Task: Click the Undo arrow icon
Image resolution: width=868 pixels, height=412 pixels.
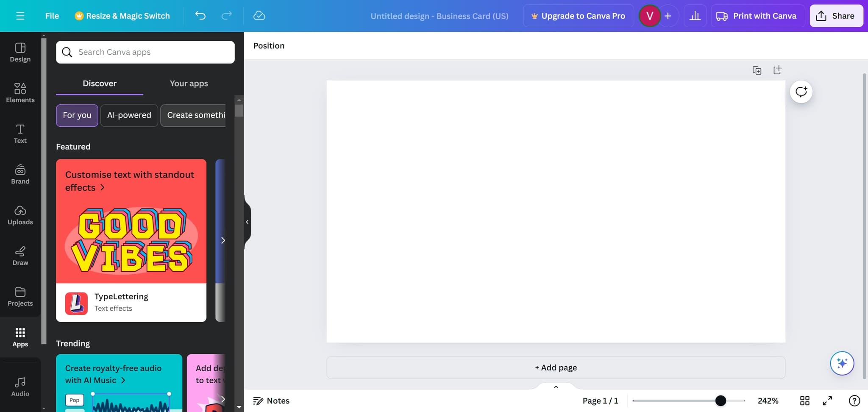Action: [200, 16]
